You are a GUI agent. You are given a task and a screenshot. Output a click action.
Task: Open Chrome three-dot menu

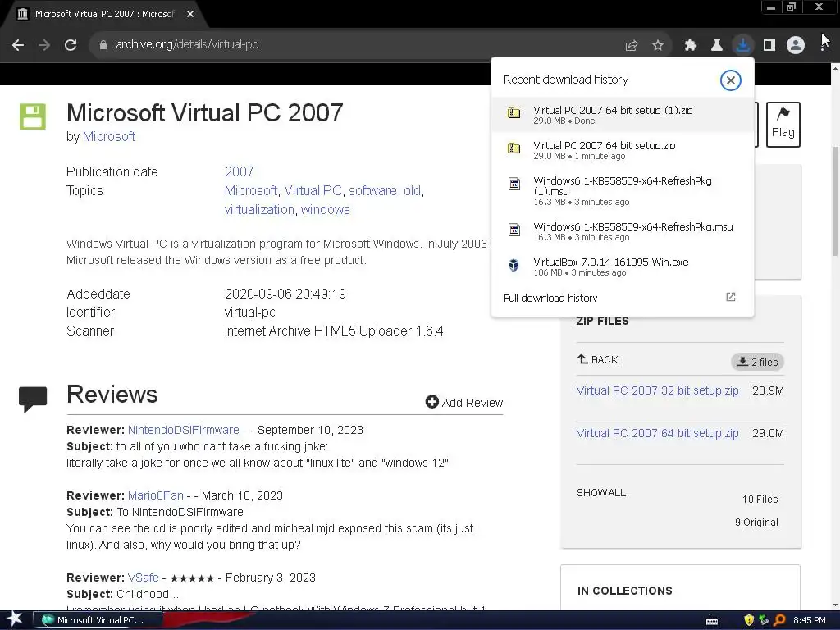[824, 45]
